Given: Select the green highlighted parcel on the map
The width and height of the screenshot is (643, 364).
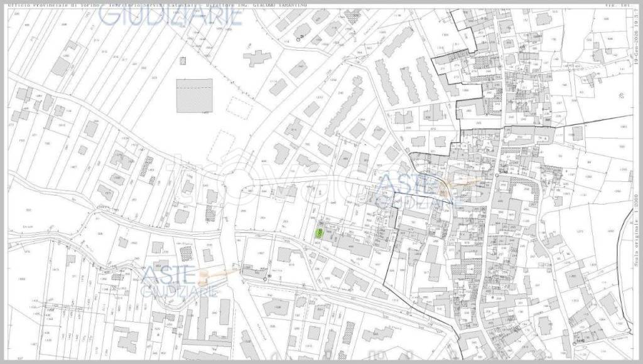Looking at the screenshot, I should click(319, 233).
